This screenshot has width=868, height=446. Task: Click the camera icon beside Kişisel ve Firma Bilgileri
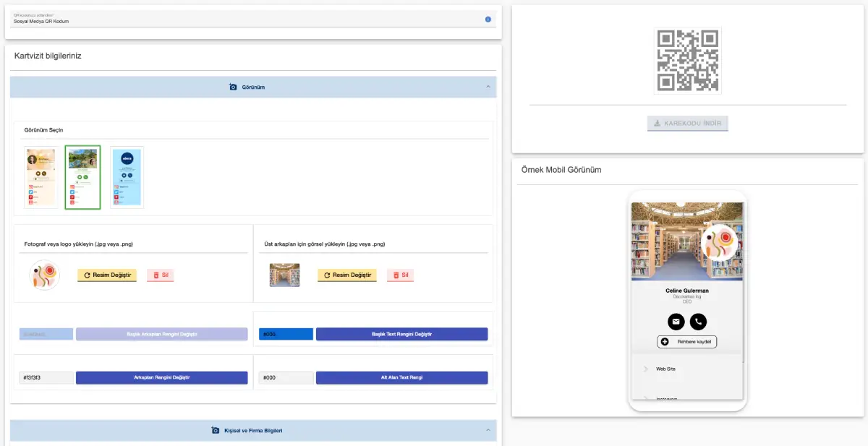tap(215, 429)
